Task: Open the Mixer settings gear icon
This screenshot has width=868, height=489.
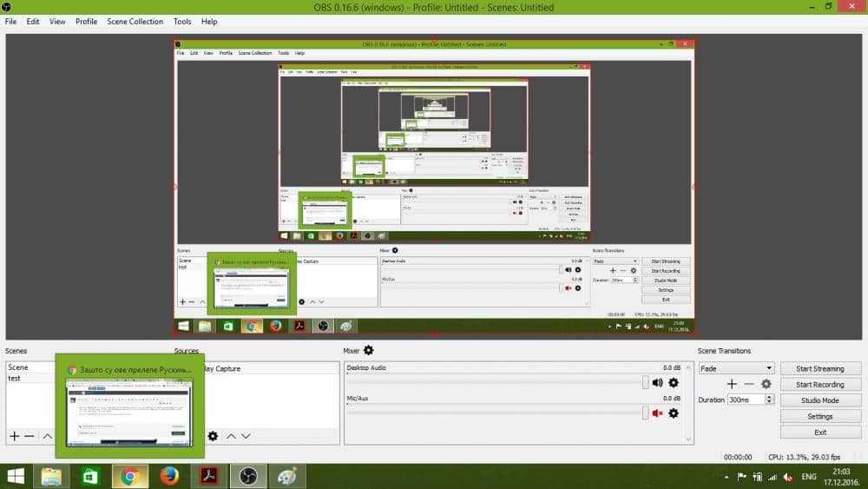Action: click(x=369, y=351)
